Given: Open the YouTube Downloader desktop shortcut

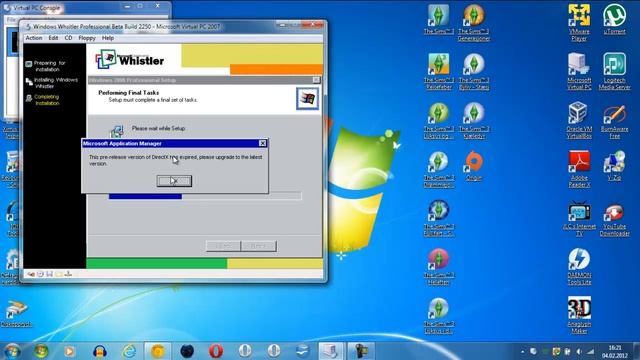Looking at the screenshot, I should point(614,220).
